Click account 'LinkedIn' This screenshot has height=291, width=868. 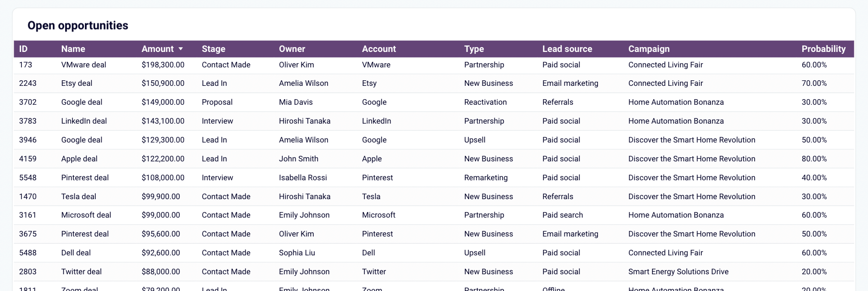(376, 121)
